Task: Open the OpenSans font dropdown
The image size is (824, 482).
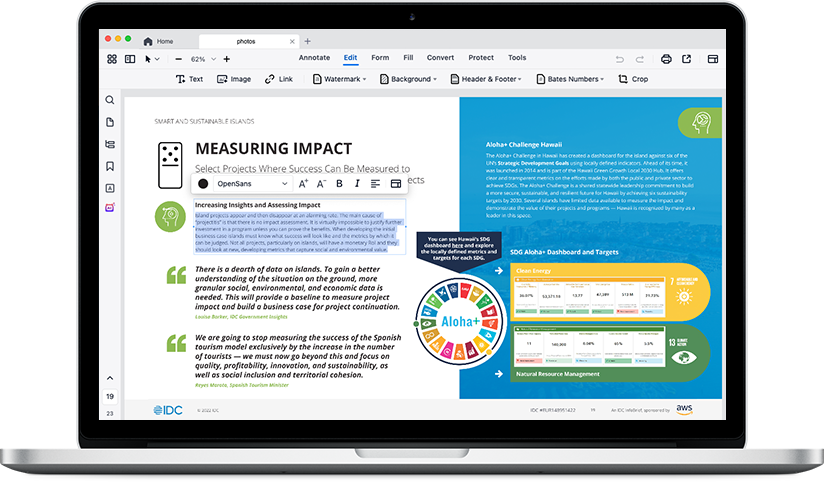Action: [x=252, y=183]
